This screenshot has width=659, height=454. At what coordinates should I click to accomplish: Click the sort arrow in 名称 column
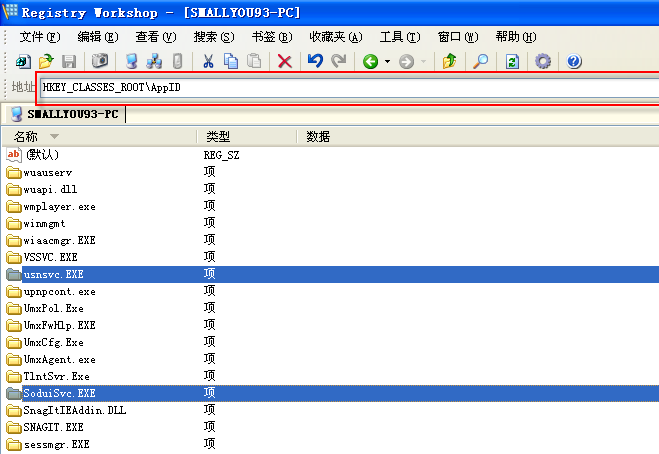coord(54,136)
